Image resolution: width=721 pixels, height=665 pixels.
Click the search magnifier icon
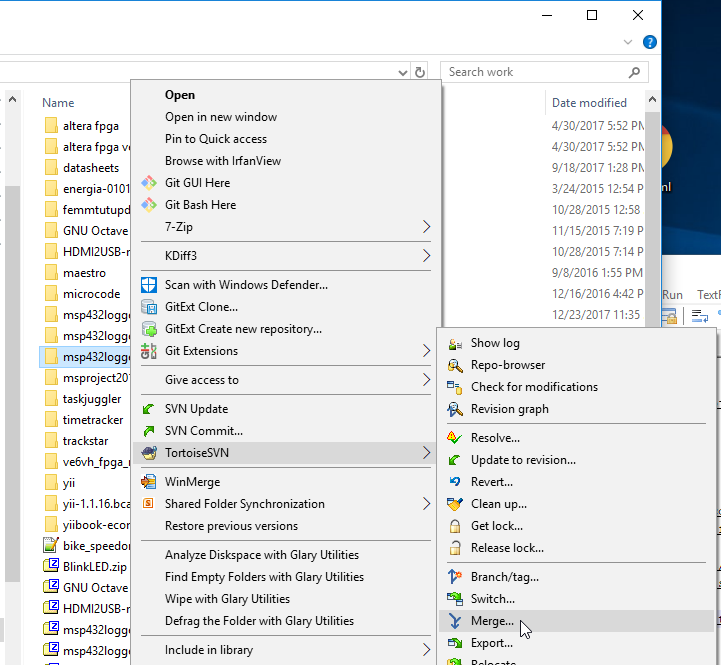click(x=635, y=72)
